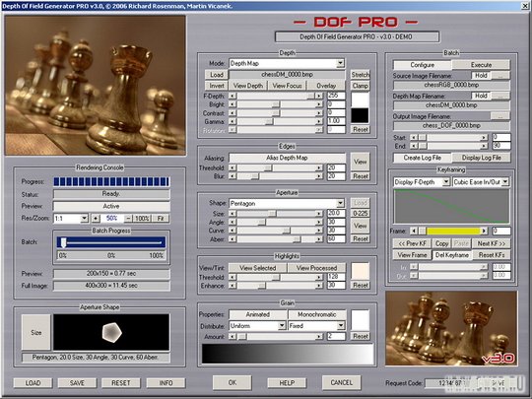
Task: Switch to the Configure batch tab
Action: (422, 65)
